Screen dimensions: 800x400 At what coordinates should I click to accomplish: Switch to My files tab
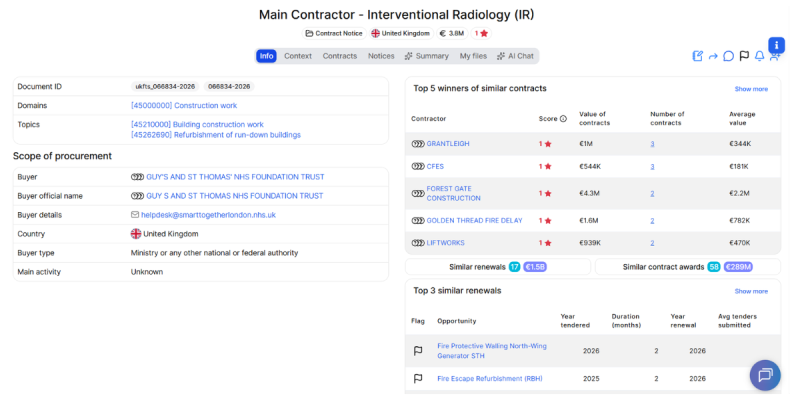pos(473,56)
